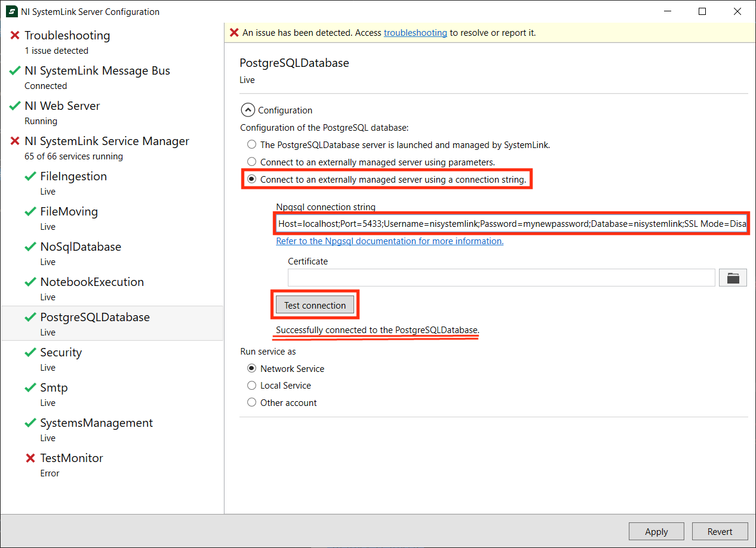Click the NI SystemLink app icon in title bar
The width and height of the screenshot is (756, 548).
11,11
